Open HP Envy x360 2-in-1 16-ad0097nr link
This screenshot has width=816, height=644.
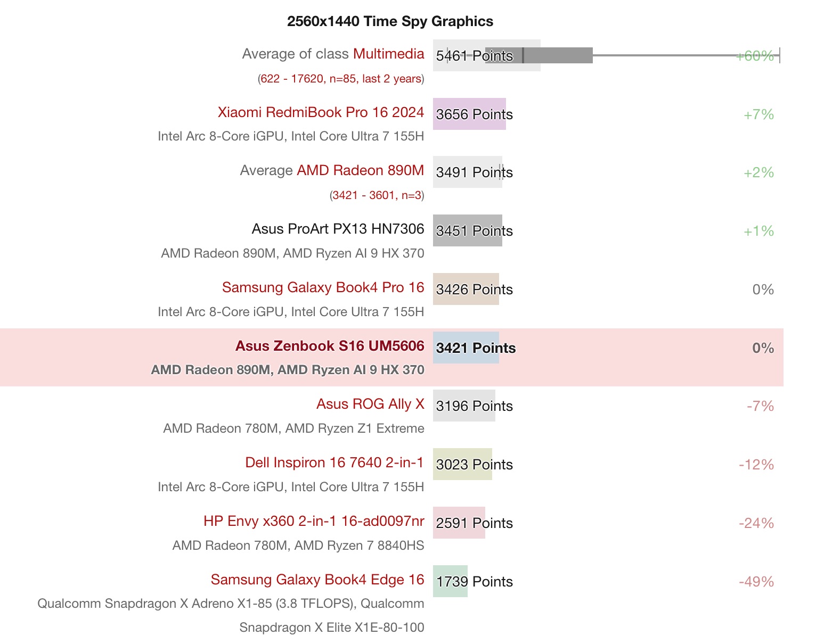[x=314, y=521]
